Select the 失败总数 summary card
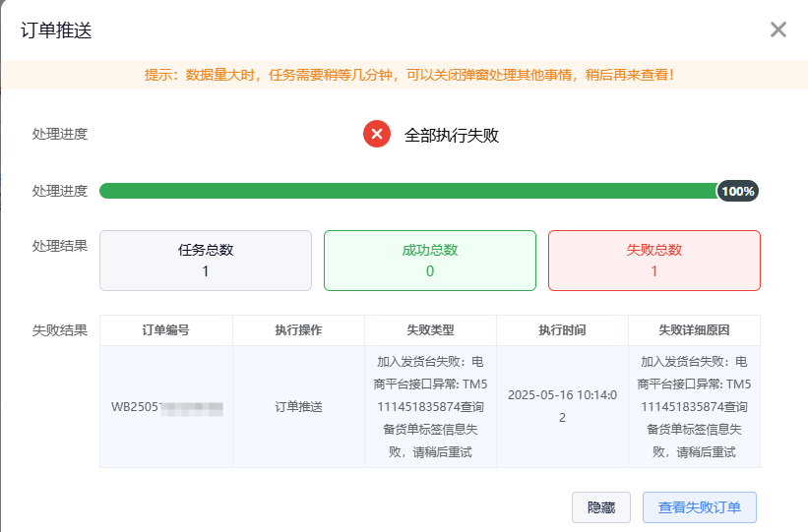Image resolution: width=808 pixels, height=532 pixels. (654, 261)
